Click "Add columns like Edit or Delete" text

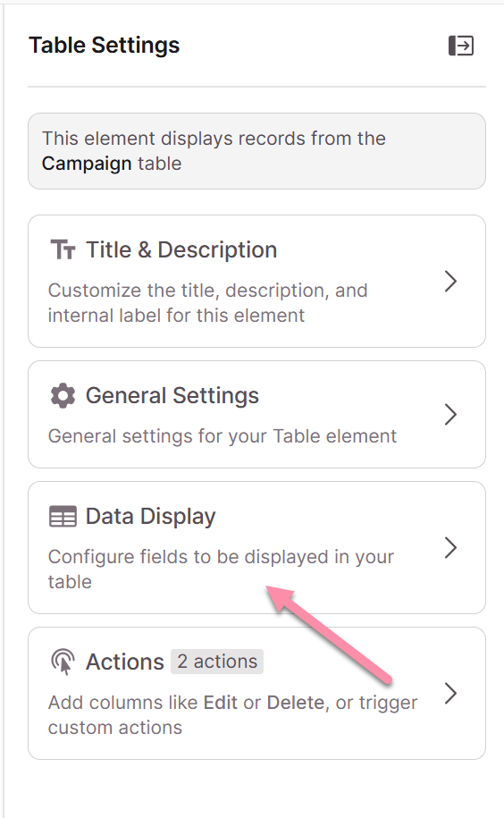pos(233,714)
